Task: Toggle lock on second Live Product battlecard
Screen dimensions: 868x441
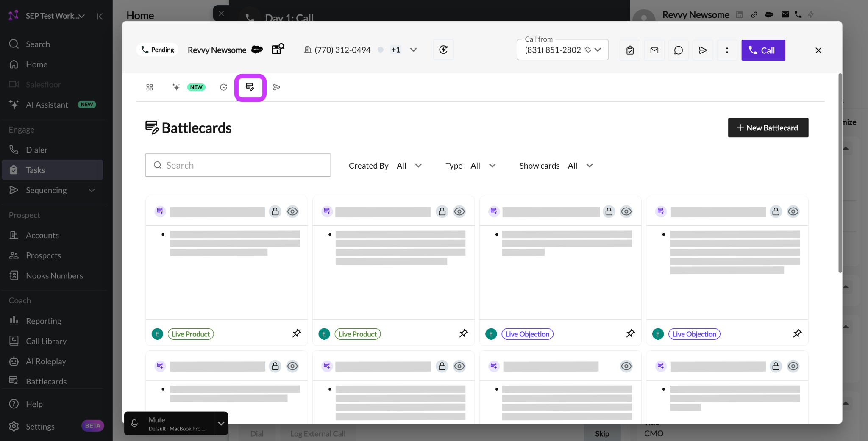Action: point(442,211)
